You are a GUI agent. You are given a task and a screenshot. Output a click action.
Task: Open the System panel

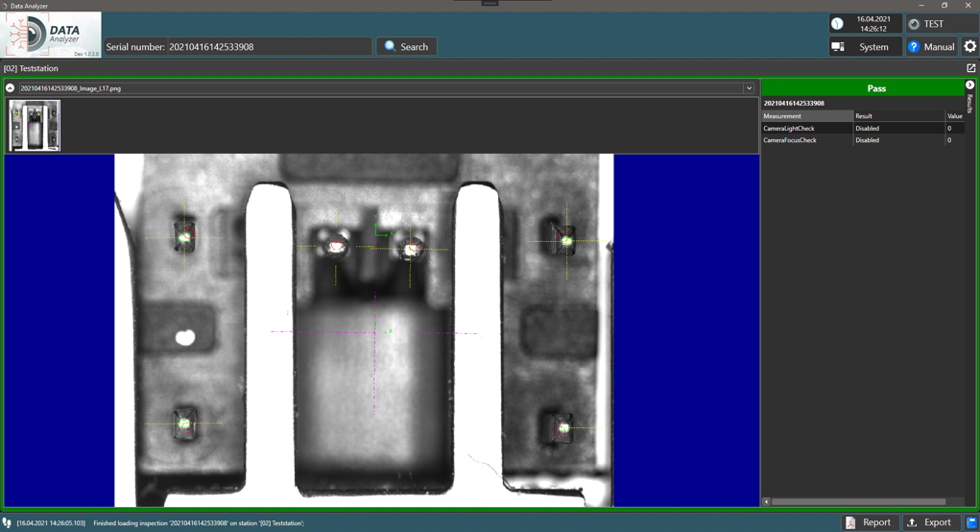coord(865,46)
